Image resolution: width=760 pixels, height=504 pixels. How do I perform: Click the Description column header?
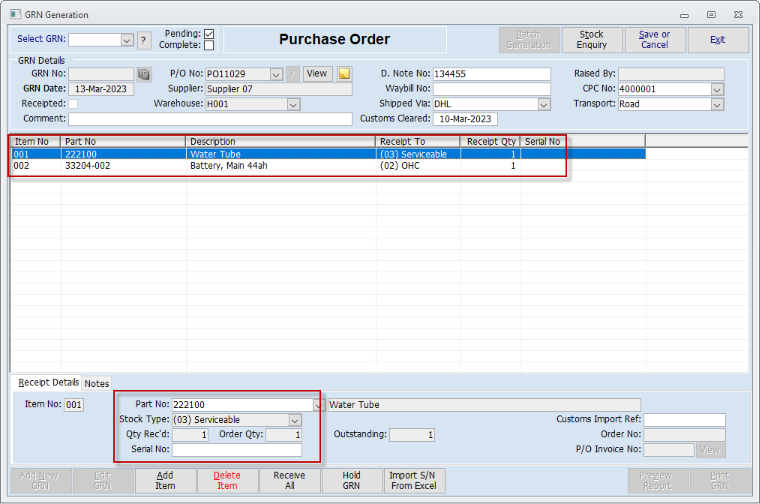[x=281, y=142]
